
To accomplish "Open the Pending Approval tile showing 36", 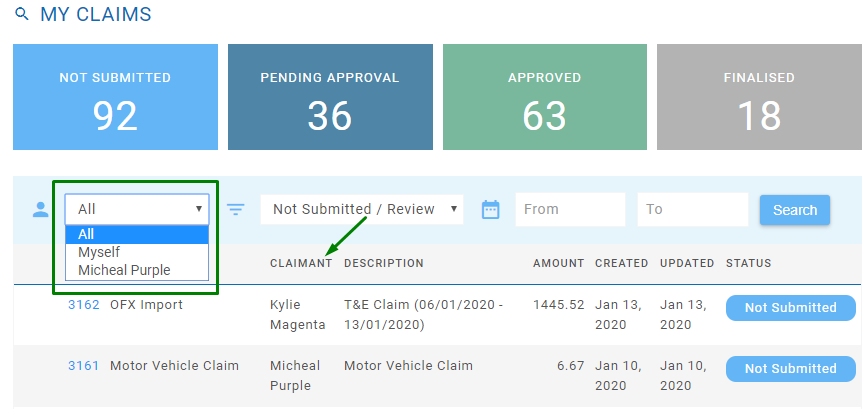I will click(x=329, y=97).
